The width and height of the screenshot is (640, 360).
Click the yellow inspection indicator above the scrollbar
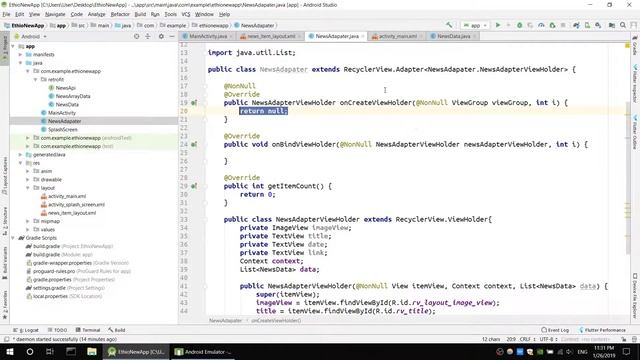coord(627,46)
